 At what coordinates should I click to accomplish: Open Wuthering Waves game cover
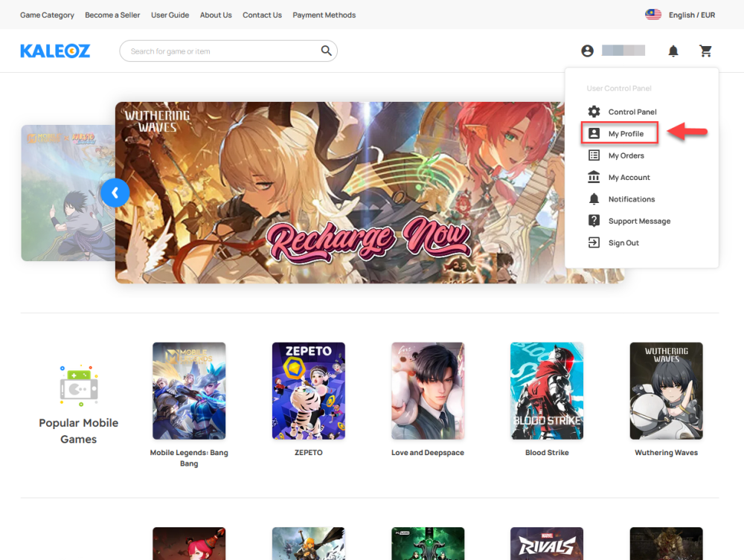pos(666,390)
